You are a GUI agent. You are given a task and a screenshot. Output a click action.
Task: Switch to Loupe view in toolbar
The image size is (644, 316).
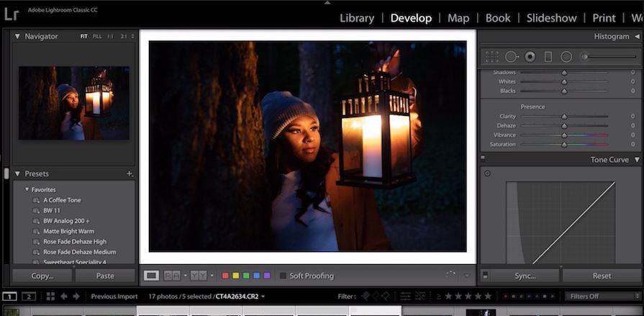[151, 276]
